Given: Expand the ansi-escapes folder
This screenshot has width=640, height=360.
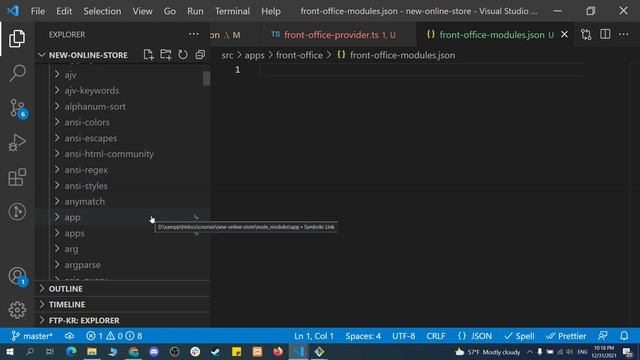Looking at the screenshot, I should click(122, 138).
